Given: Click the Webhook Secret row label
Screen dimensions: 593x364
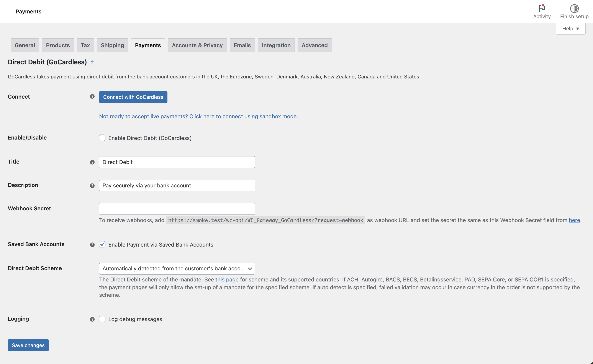Looking at the screenshot, I should click(29, 208).
